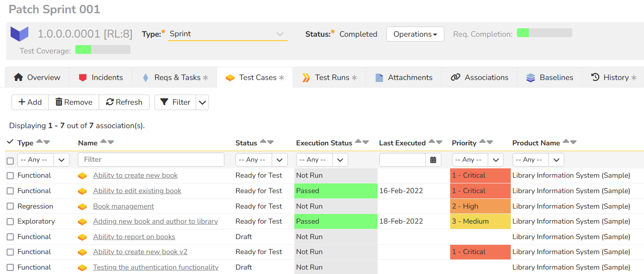The height and width of the screenshot is (274, 644).
Task: Expand the Operations dropdown menu
Action: coord(415,34)
